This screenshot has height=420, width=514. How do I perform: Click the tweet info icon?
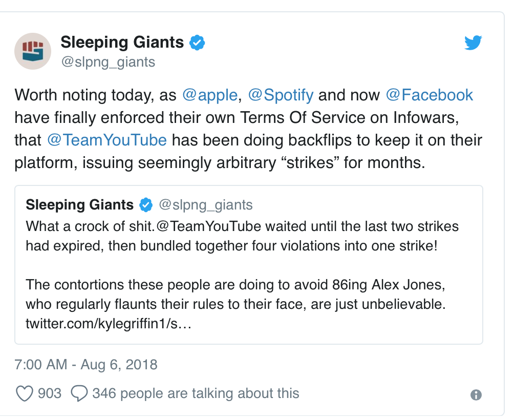coord(476,394)
